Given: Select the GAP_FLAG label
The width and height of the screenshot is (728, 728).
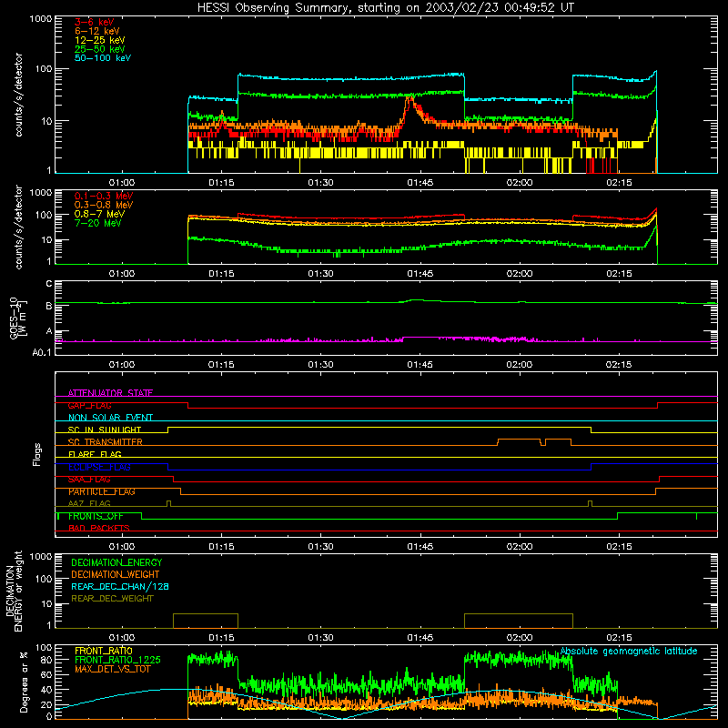Looking at the screenshot, I should [x=89, y=405].
